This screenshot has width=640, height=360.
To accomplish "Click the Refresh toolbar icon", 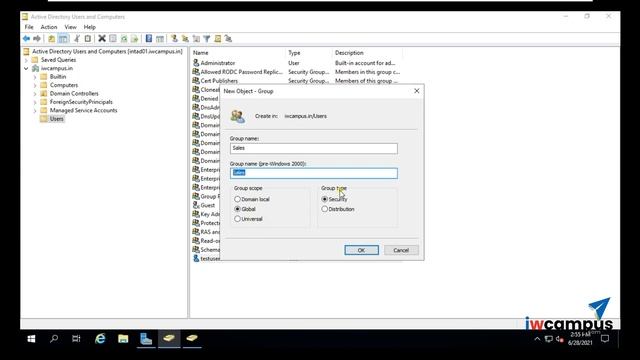I will [124, 38].
